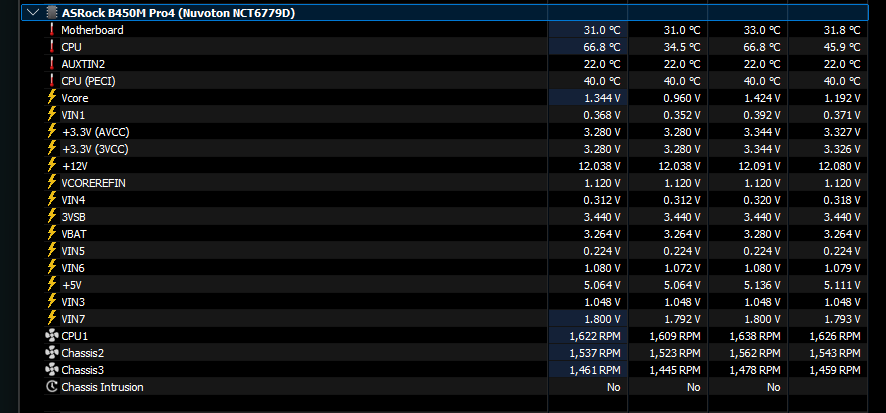Click the motherboard chip icon beside ASRock B450M Pro4
886x413 pixels.
51,12
